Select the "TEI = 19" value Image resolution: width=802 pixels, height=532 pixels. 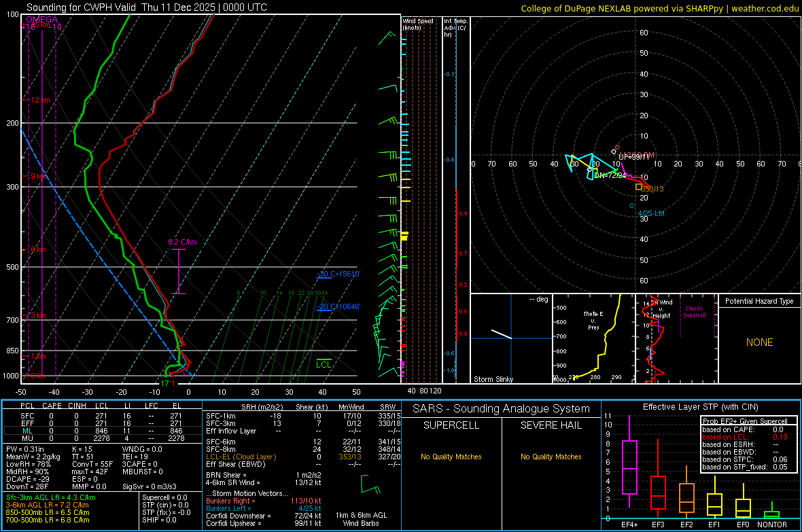click(135, 457)
